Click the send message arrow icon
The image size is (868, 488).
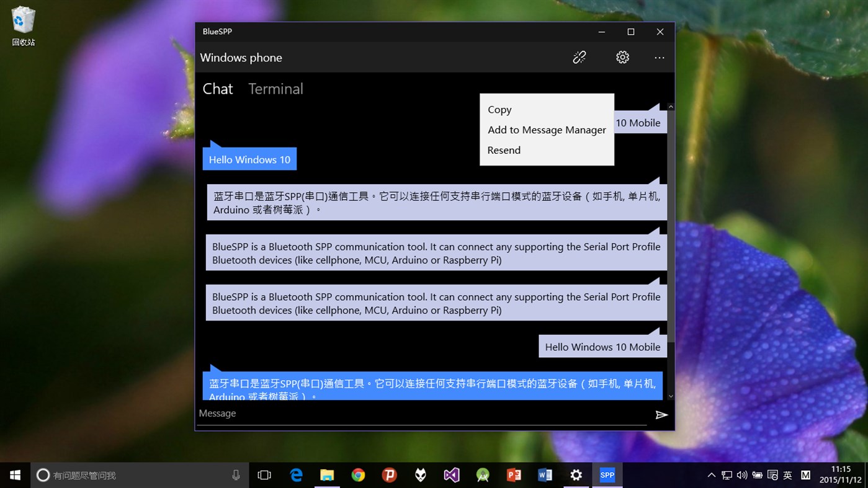[x=661, y=414]
